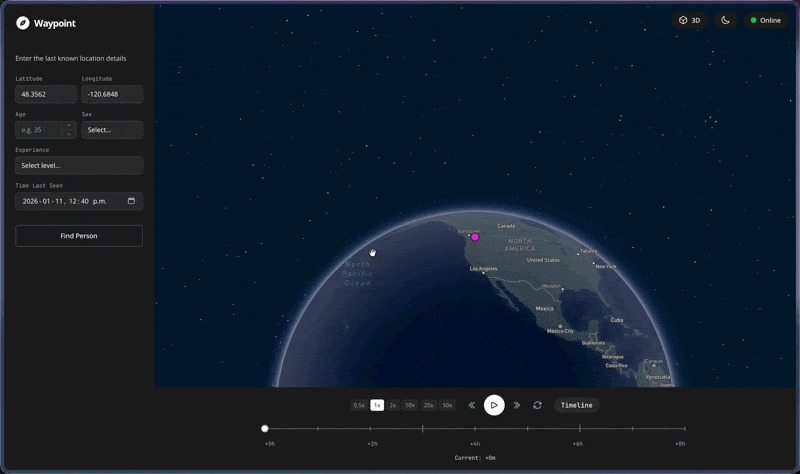
Task: Jump timeline to the +4h label
Action: pyautogui.click(x=475, y=444)
